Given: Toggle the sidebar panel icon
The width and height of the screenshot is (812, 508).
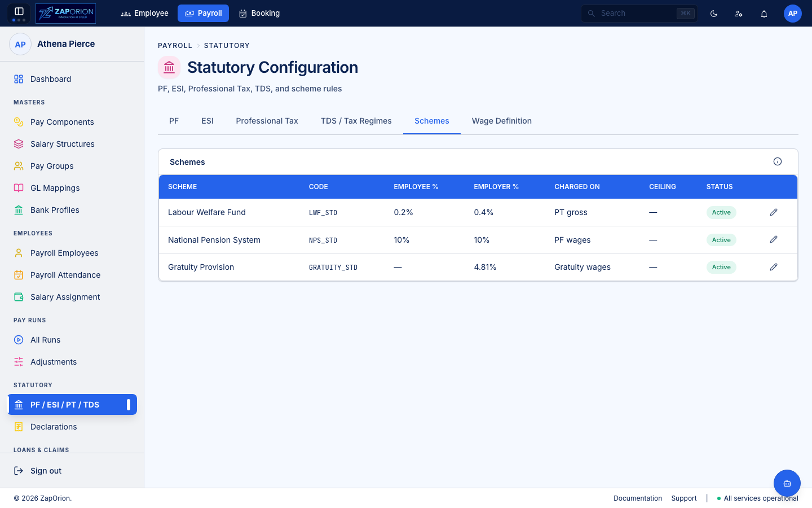Looking at the screenshot, I should click(x=19, y=13).
